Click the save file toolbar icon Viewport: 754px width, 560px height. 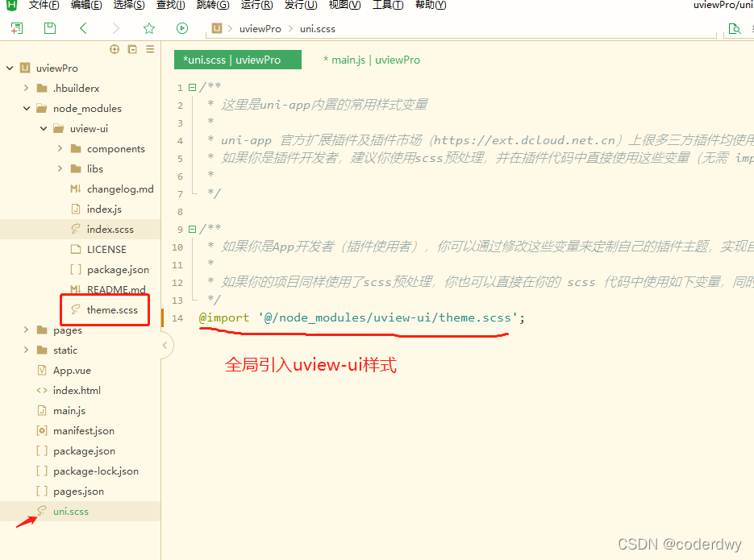(50, 28)
